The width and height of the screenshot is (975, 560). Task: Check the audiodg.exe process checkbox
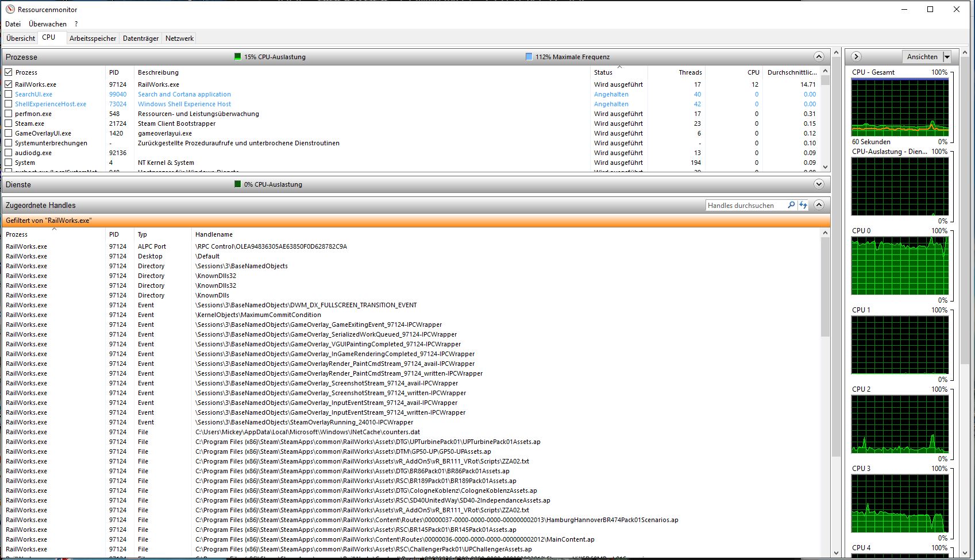pyautogui.click(x=9, y=153)
